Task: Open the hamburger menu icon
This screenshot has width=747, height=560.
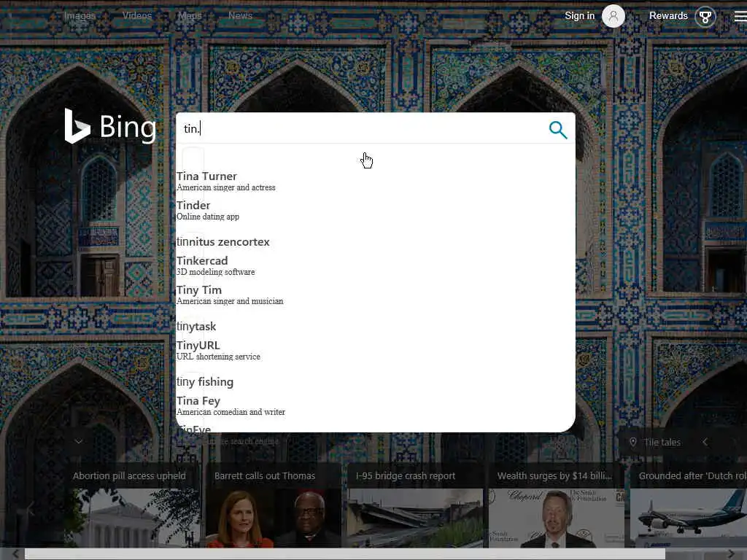Action: (x=740, y=16)
